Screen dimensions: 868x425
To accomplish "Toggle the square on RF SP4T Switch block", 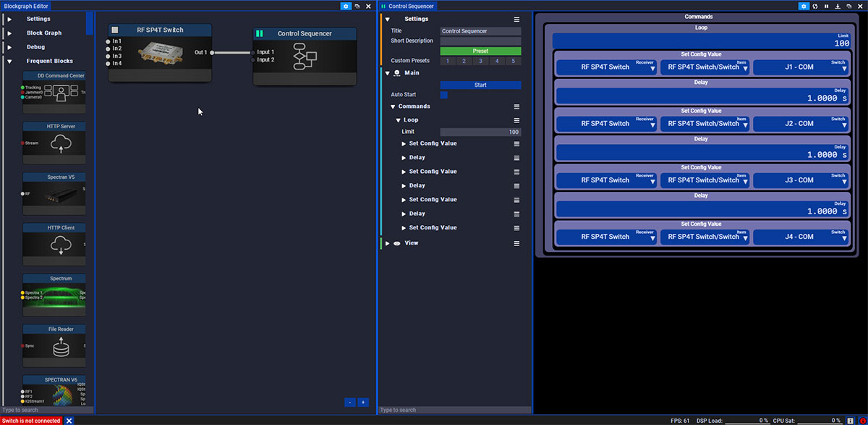I will 114,30.
